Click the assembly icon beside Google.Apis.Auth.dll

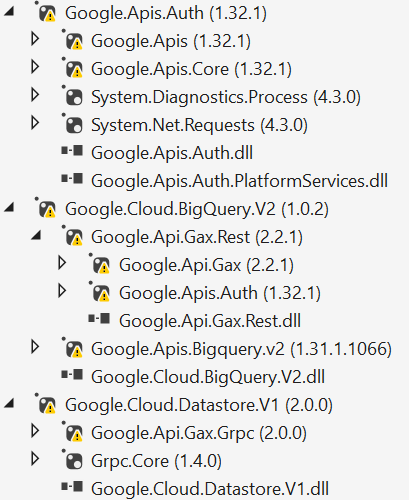pos(72,151)
